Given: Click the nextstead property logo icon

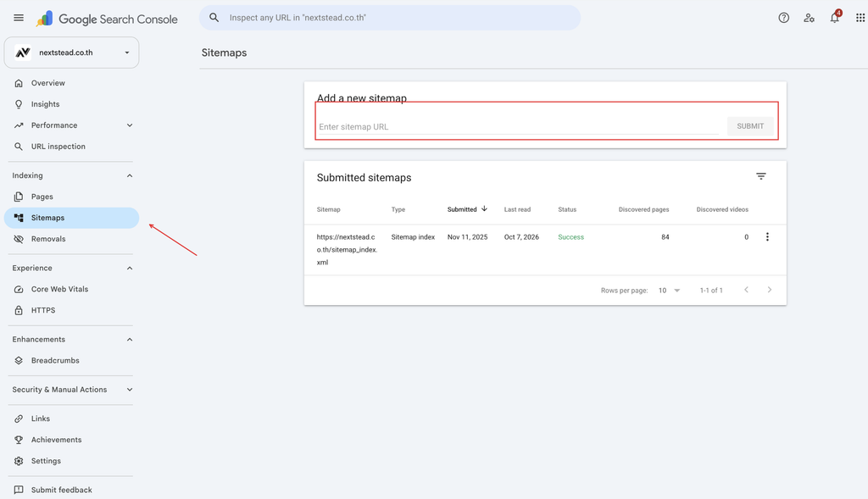Looking at the screenshot, I should point(23,53).
